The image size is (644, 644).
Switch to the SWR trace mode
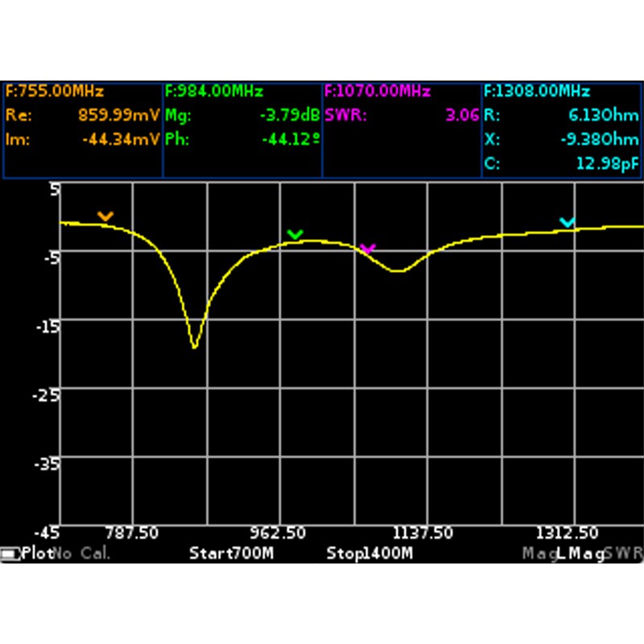click(623, 554)
